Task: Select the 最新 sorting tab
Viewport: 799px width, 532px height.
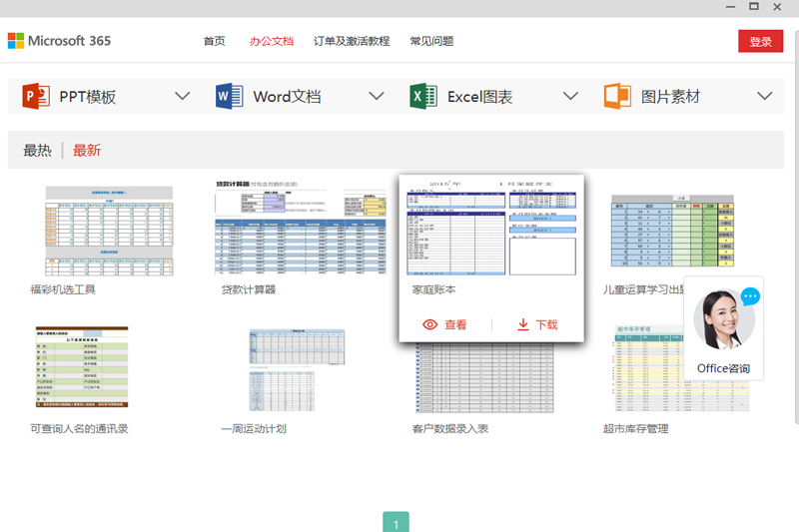Action: coord(87,151)
